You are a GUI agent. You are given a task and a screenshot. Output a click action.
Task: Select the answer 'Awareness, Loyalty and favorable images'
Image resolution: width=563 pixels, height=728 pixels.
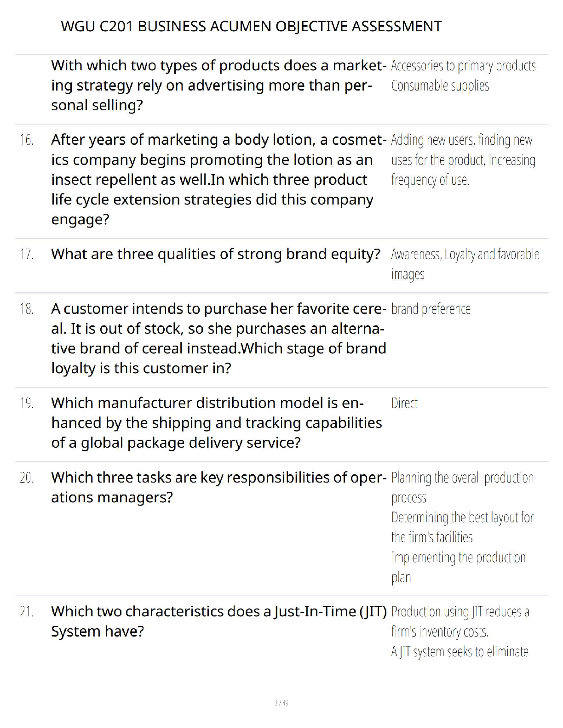(465, 264)
